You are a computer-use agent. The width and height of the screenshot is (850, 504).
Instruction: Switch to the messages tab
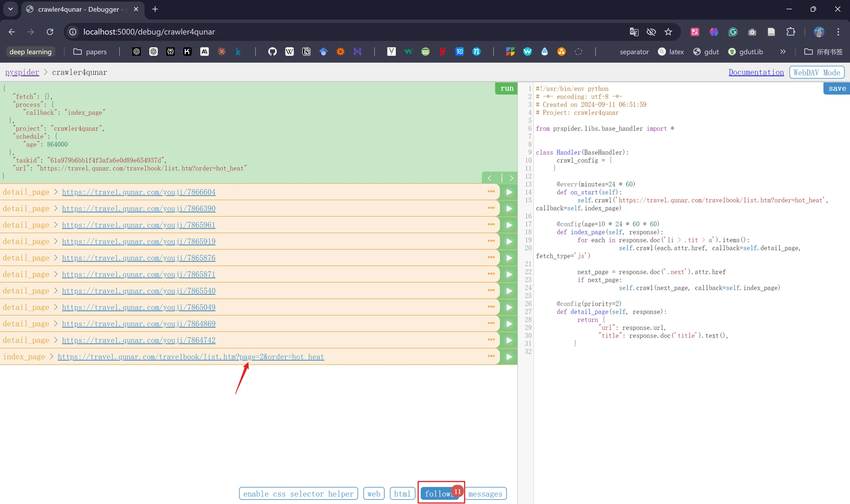[x=485, y=493]
